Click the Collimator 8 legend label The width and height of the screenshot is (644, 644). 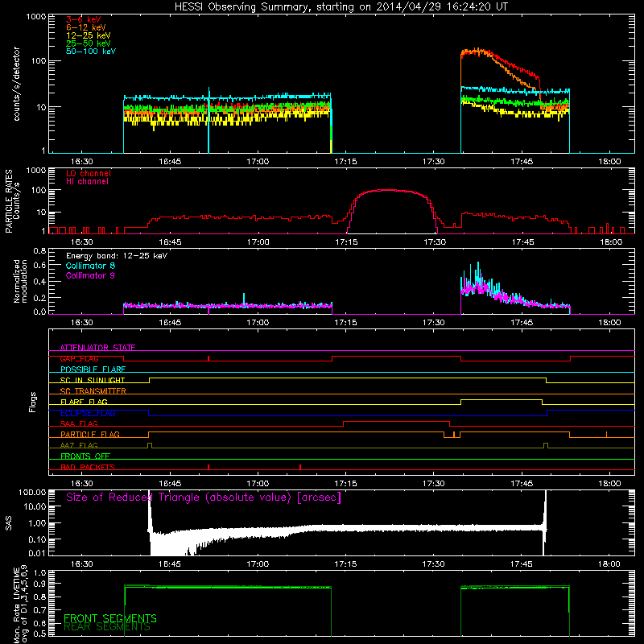(90, 266)
